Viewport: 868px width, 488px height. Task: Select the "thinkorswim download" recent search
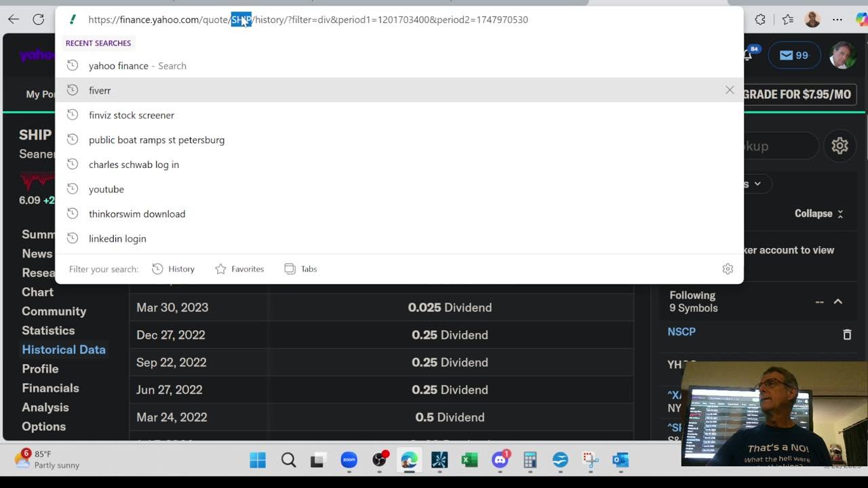(399, 214)
